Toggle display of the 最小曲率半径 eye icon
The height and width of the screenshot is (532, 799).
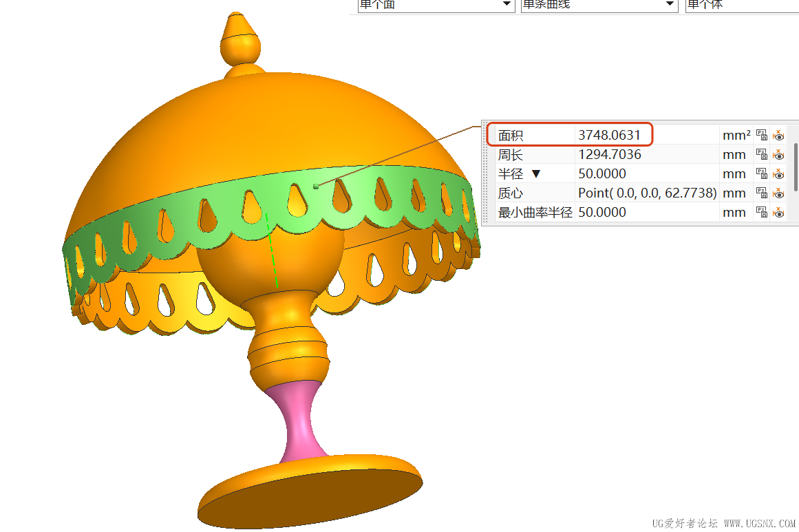[x=778, y=213]
